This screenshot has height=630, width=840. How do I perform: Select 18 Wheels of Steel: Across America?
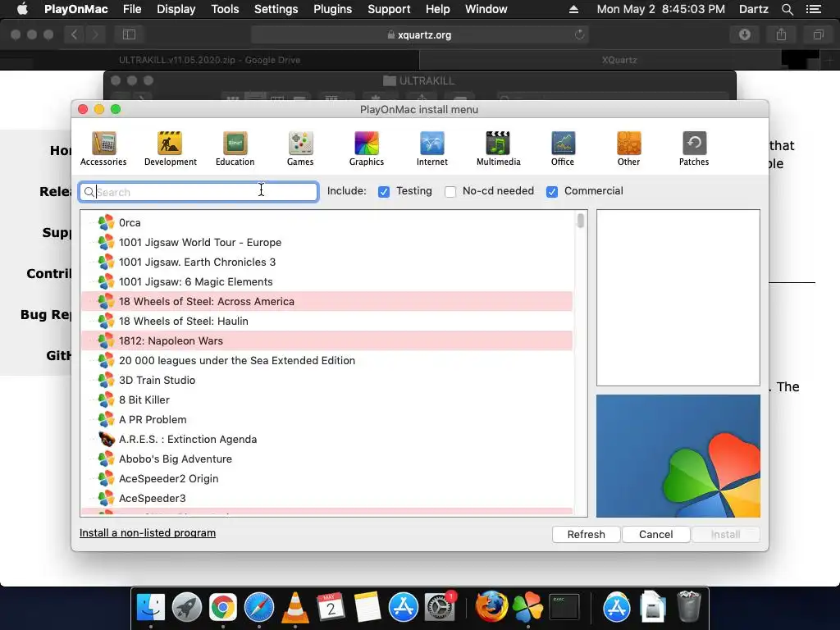click(326, 301)
